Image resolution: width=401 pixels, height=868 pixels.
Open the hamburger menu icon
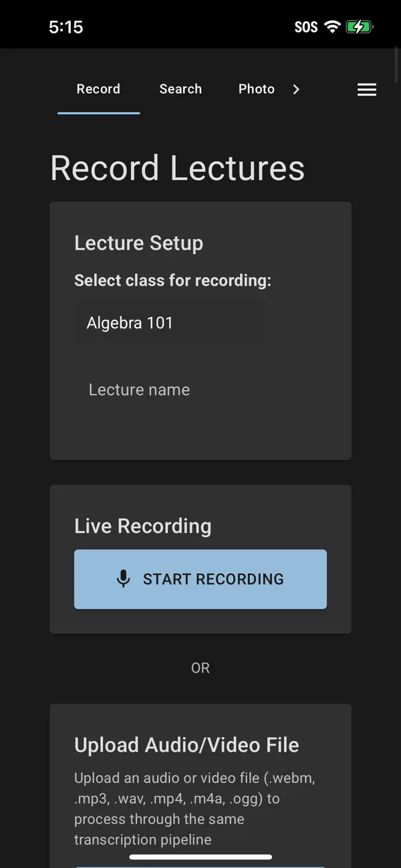(366, 90)
